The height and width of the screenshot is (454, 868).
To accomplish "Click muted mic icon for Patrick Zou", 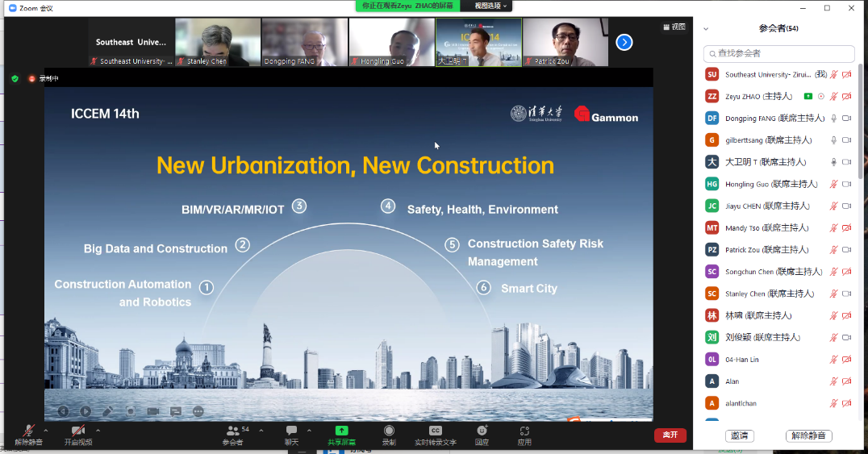I will pos(833,250).
